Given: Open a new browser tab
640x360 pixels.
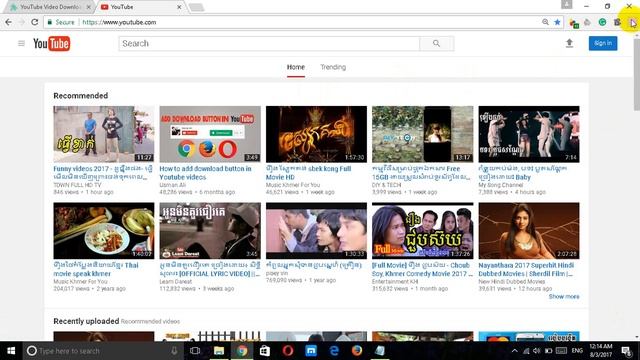Looking at the screenshot, I should pos(196,7).
